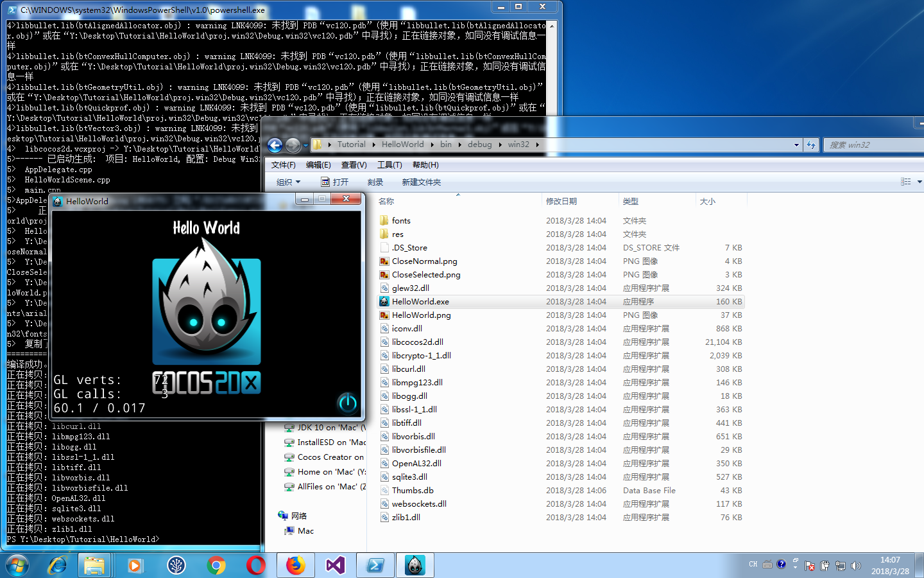The height and width of the screenshot is (578, 924).
Task: Click the 打开 (Open) toolbar button
Action: click(334, 182)
